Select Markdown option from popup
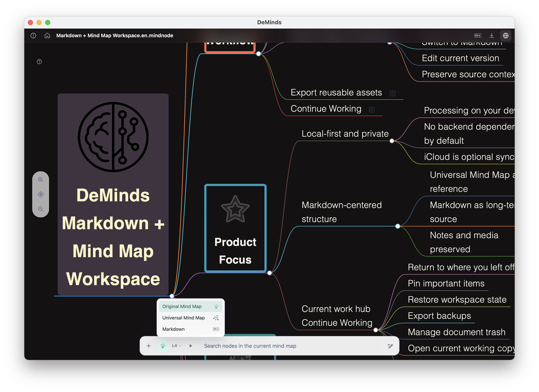The width and height of the screenshot is (539, 392). (x=191, y=329)
